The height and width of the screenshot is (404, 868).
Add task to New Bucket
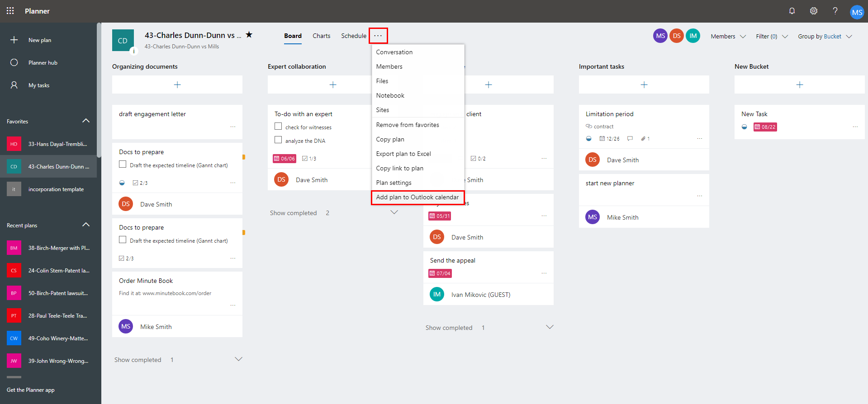[x=800, y=85]
